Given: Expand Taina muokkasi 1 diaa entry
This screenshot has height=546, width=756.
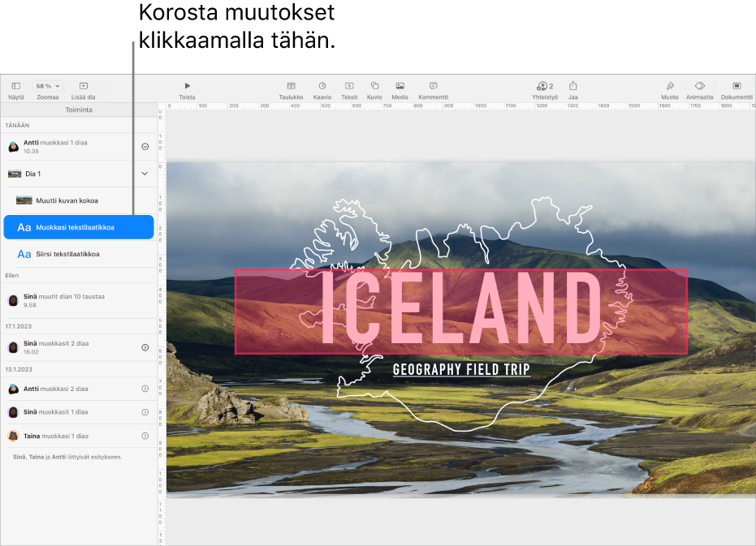Looking at the screenshot, I should [145, 436].
